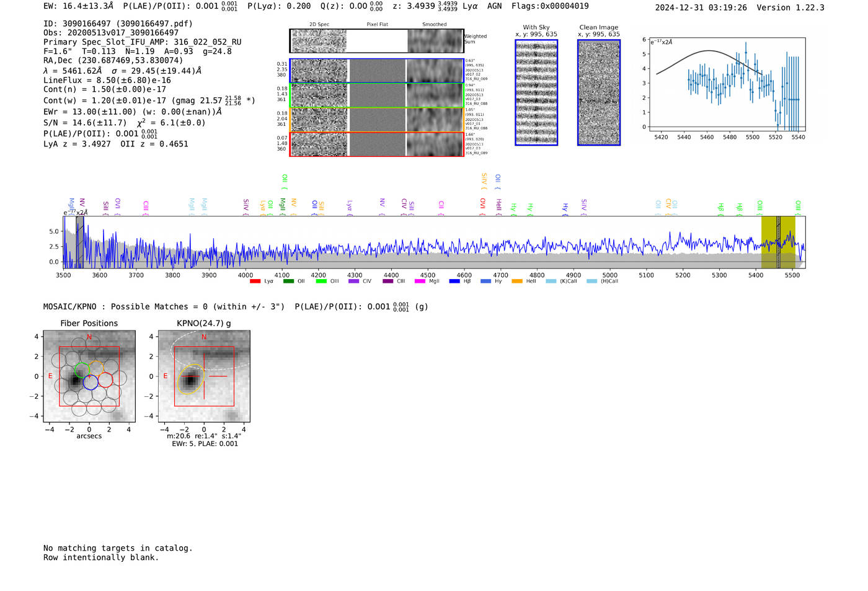
Task: Click the RA,Dec coordinates line
Action: tap(113, 61)
